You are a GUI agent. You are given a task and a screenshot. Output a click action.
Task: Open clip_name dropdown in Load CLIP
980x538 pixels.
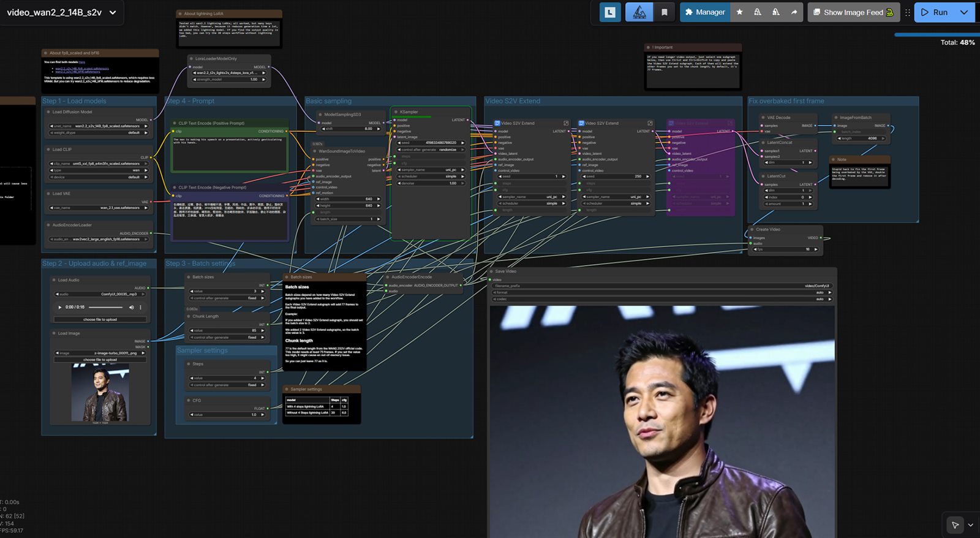(99, 164)
